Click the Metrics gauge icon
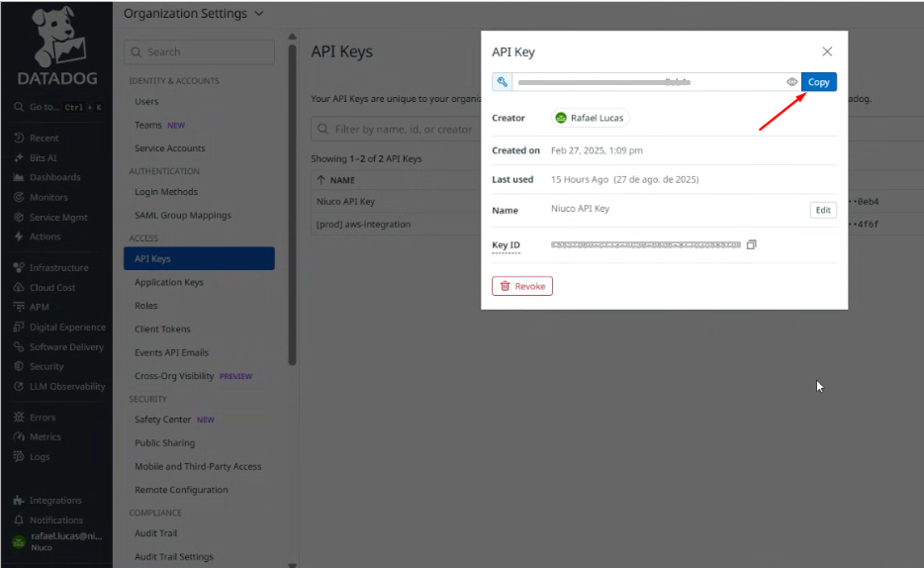Viewport: 924px width, 568px height. [x=19, y=436]
